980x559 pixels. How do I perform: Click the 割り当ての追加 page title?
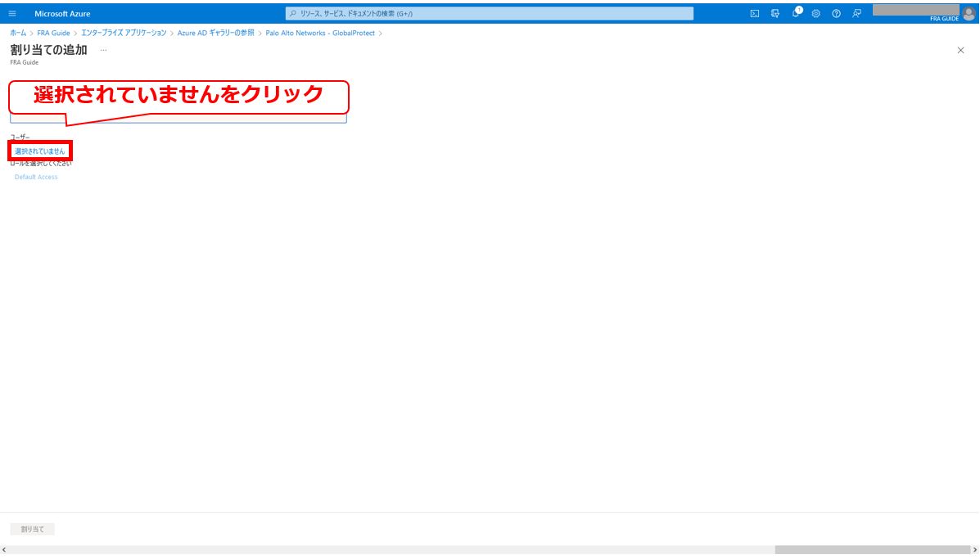(49, 50)
